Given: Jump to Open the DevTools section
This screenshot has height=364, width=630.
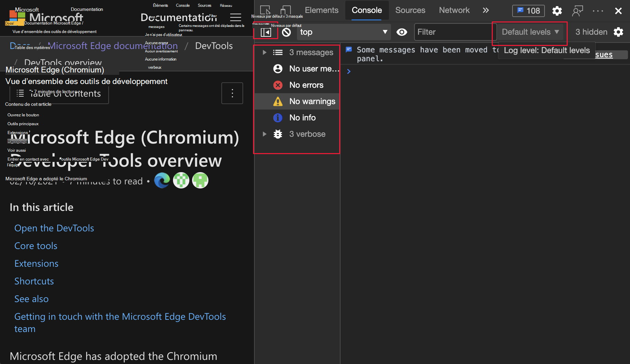Looking at the screenshot, I should click(x=54, y=228).
